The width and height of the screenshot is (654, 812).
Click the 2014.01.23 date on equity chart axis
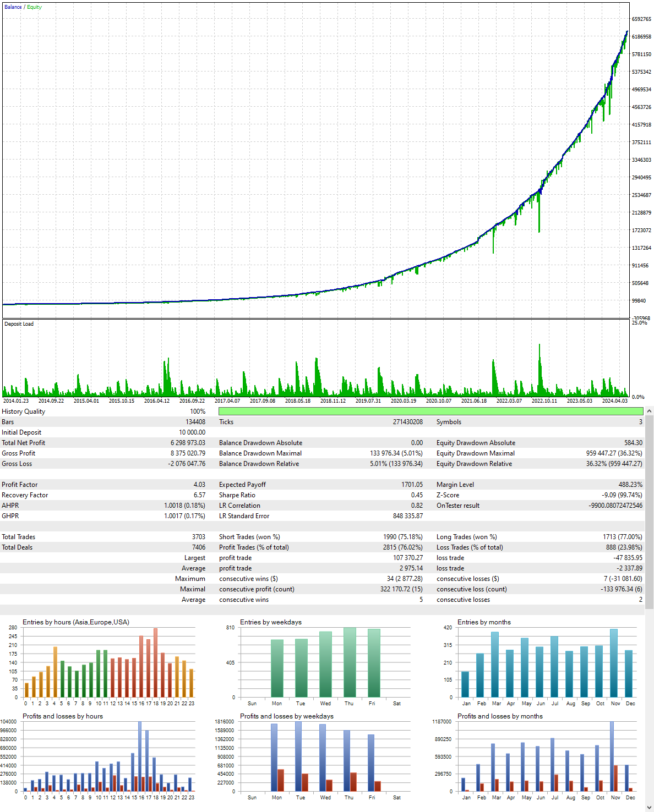coord(16,401)
